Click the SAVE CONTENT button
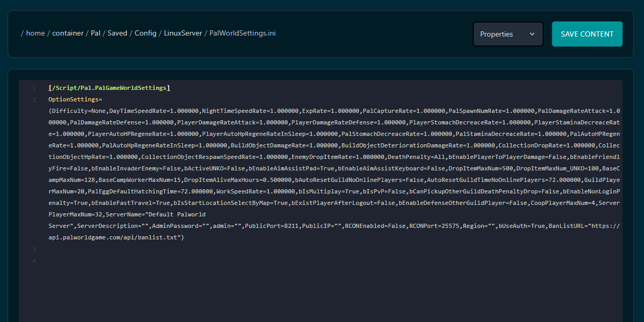The height and width of the screenshot is (322, 644). (x=587, y=34)
